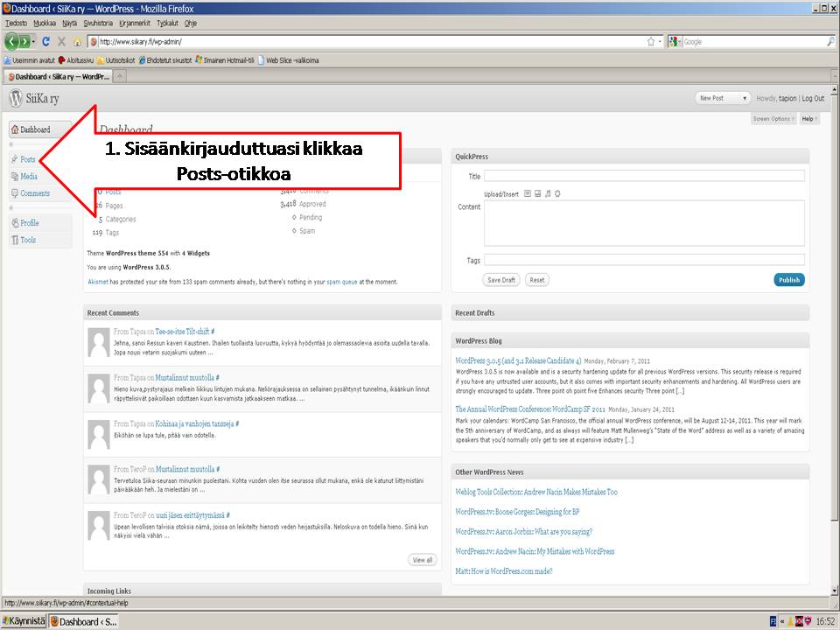
Task: Click the Firefox reload page icon
Action: [45, 41]
